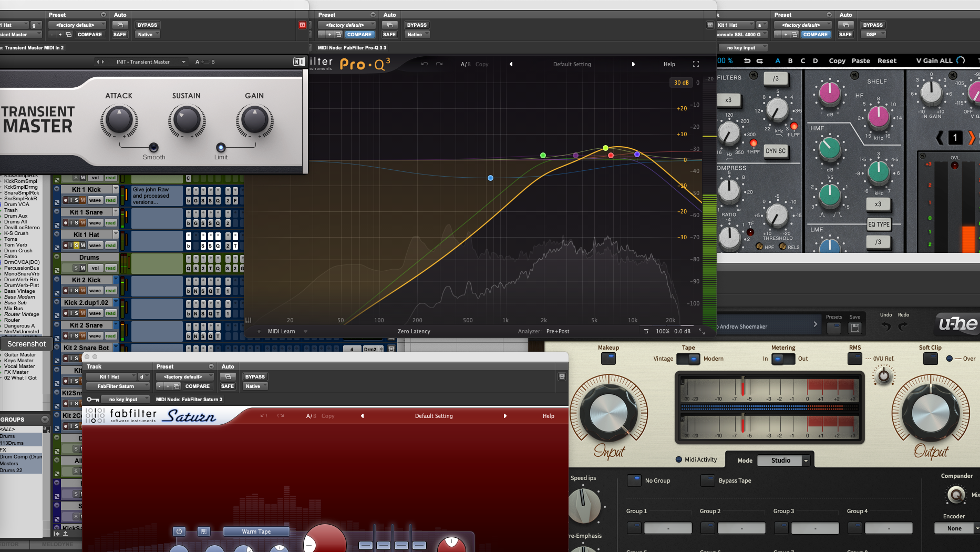Click the SSL channel redo arrow icon
Screen dimensions: 980x552
760,61
